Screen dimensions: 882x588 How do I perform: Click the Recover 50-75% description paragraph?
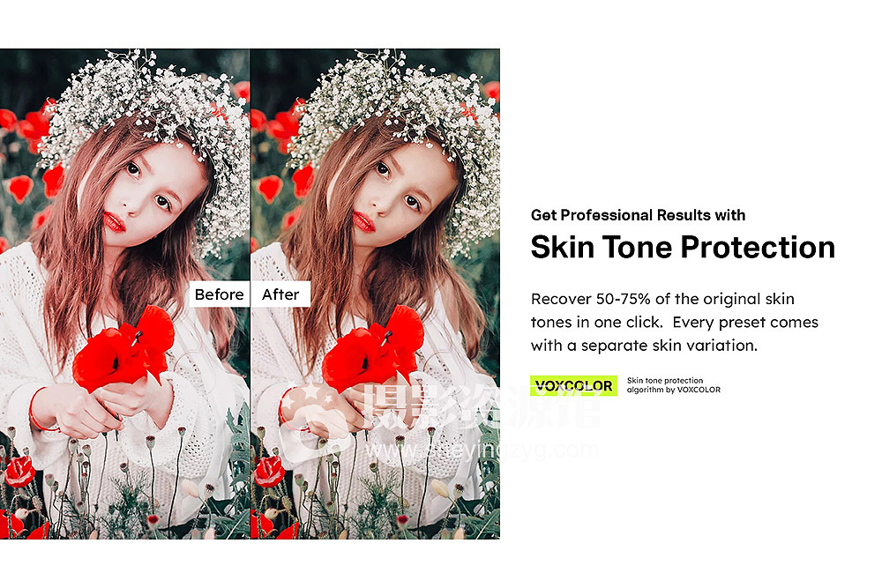coord(674,322)
